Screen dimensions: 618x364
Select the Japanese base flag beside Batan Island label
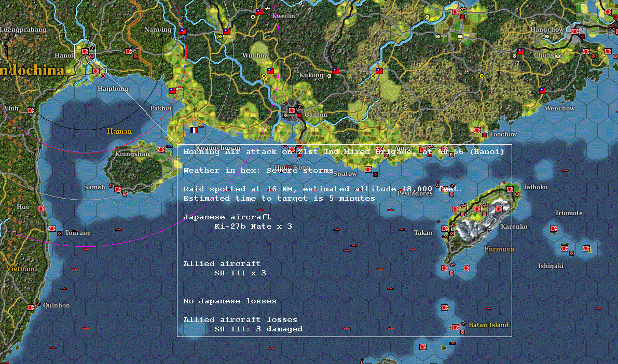pos(456,327)
